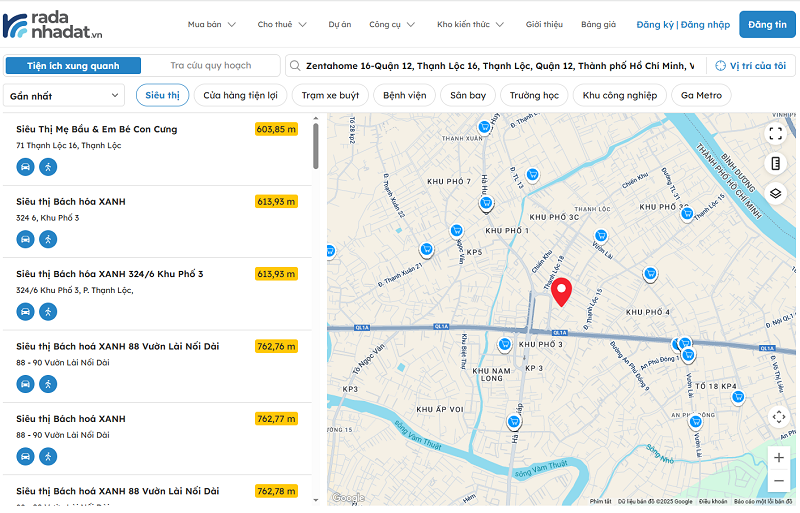Toggle fullscreen map view
Image resolution: width=800 pixels, height=513 pixels.
(777, 133)
